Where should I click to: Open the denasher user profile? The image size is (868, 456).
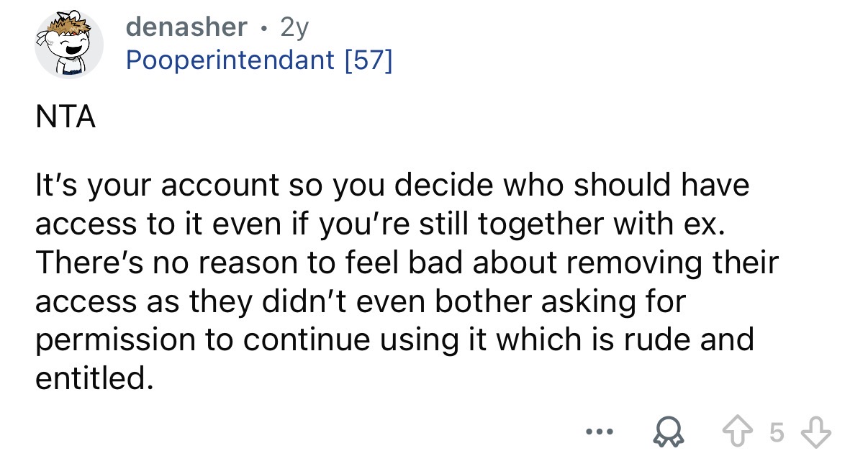[x=186, y=27]
